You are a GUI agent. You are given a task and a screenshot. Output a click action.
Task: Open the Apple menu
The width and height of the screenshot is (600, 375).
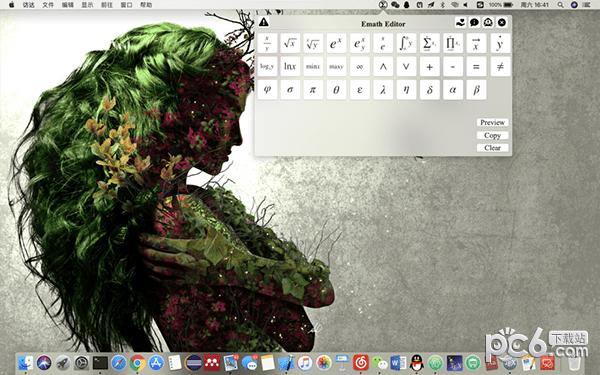(11, 5)
